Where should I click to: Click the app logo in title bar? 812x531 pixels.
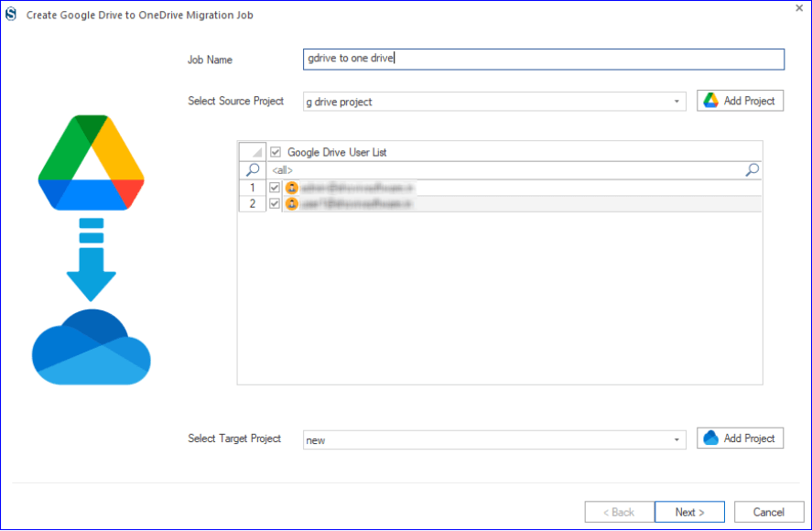click(x=11, y=14)
